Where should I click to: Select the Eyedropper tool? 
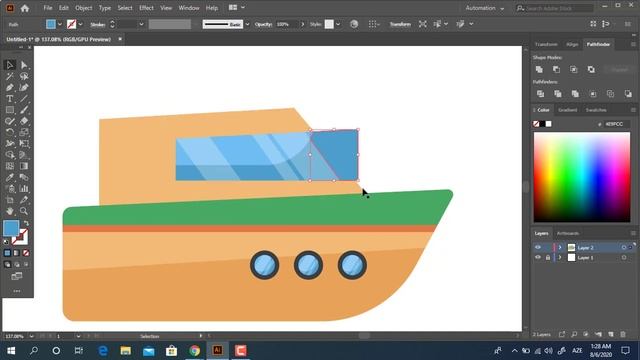tap(10, 178)
